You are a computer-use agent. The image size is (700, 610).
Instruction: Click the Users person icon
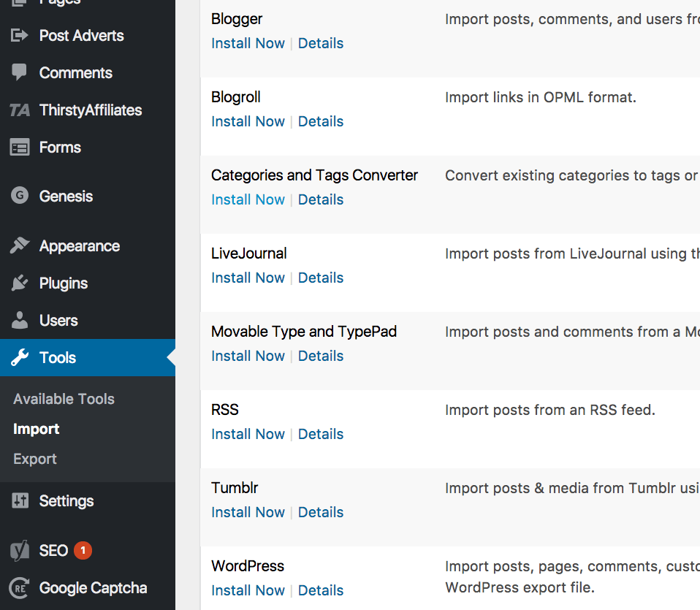[x=20, y=321]
